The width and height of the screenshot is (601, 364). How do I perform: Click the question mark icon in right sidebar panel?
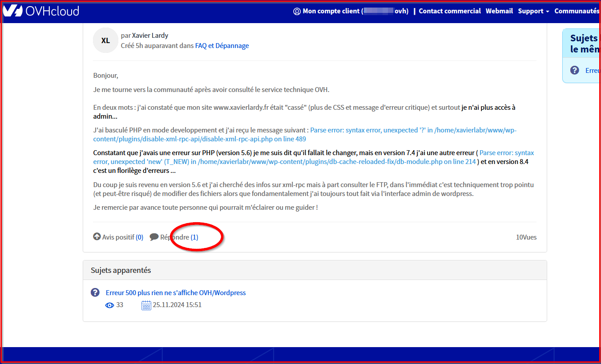575,70
